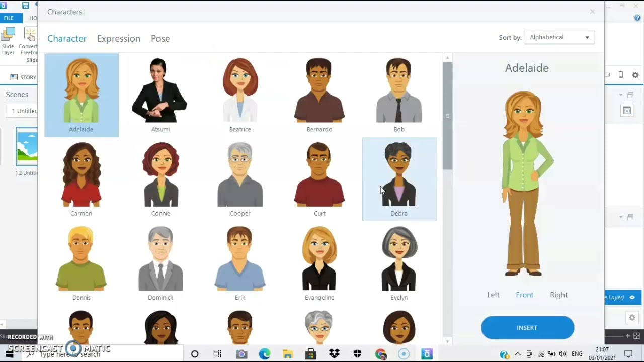This screenshot has height=362, width=644.
Task: Open the Sort by Alphabetical dropdown
Action: [559, 37]
